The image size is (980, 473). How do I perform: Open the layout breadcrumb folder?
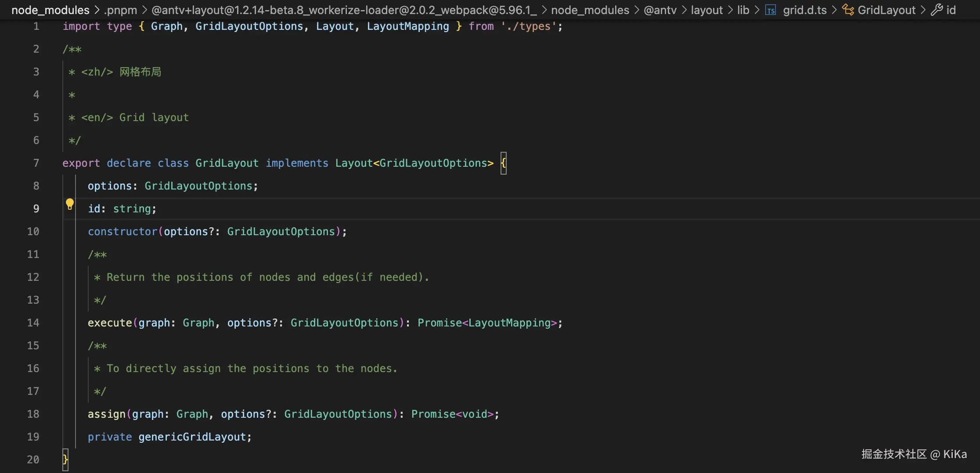706,10
